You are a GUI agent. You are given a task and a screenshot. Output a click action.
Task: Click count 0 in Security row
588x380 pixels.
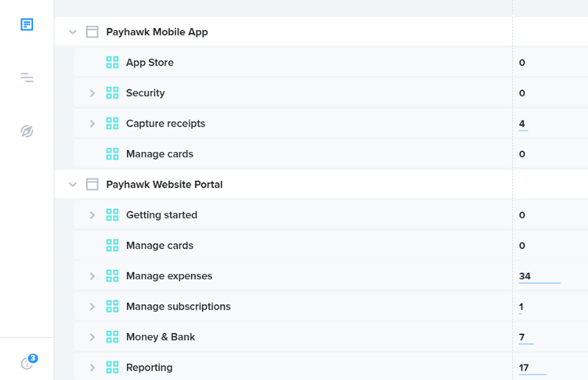pos(522,93)
